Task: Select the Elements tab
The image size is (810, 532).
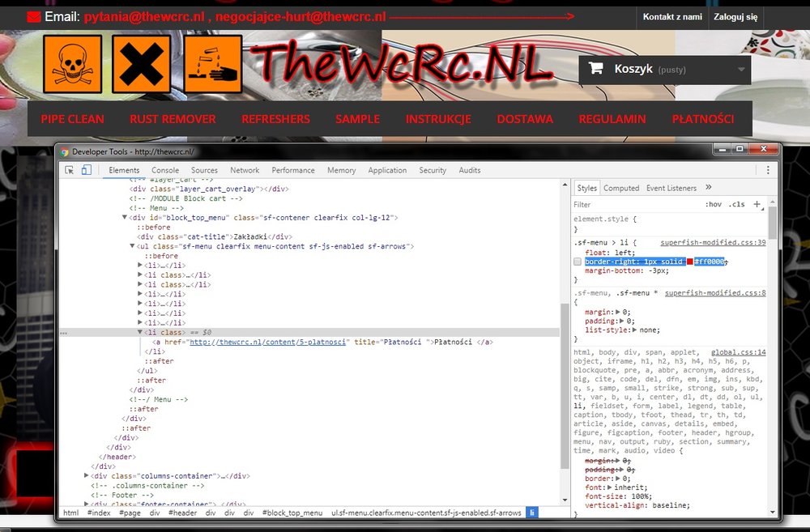Action: click(x=124, y=170)
